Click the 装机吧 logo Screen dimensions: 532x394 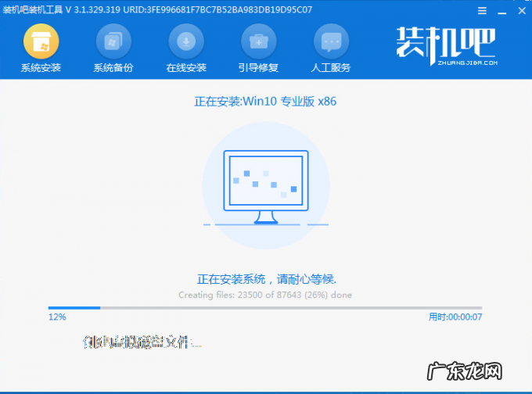447,46
